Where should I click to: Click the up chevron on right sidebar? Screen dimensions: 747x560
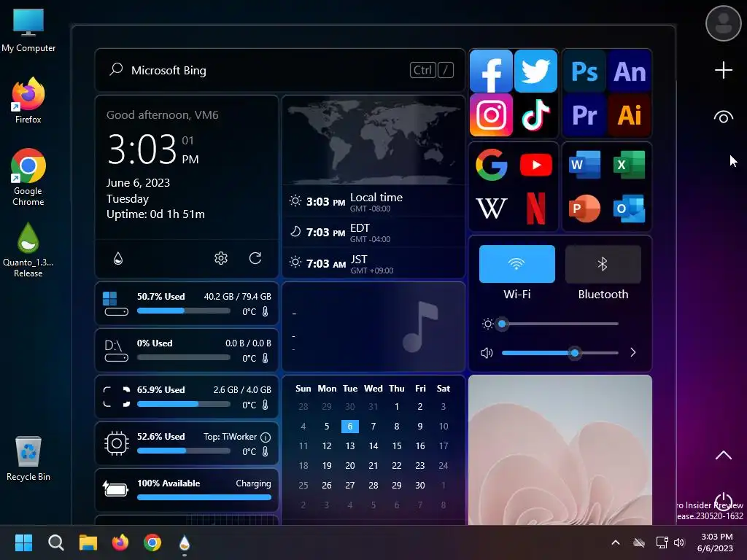[x=723, y=455]
